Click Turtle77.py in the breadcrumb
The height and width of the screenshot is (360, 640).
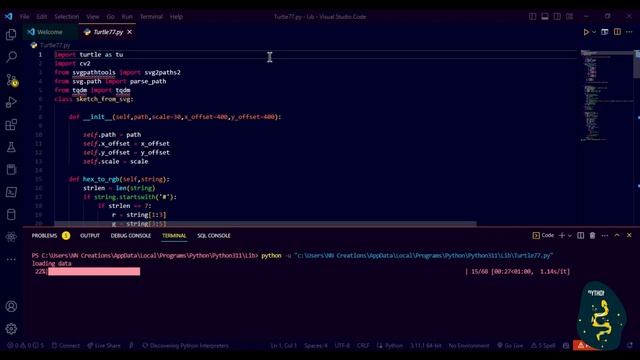(55, 45)
